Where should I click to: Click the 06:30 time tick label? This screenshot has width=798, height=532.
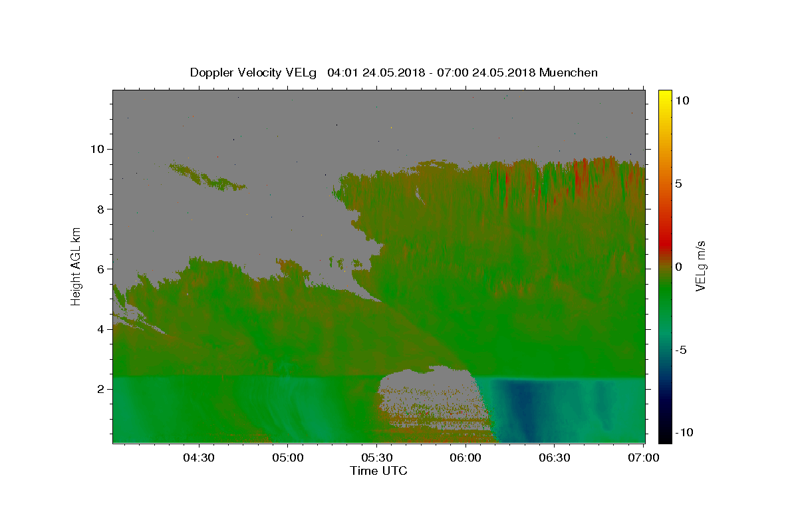pos(555,458)
